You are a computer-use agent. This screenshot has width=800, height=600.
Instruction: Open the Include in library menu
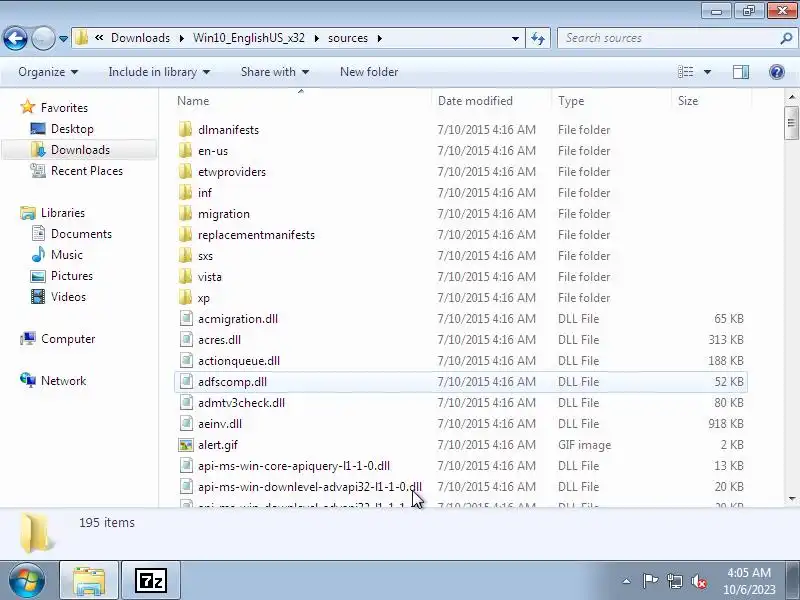(x=159, y=72)
